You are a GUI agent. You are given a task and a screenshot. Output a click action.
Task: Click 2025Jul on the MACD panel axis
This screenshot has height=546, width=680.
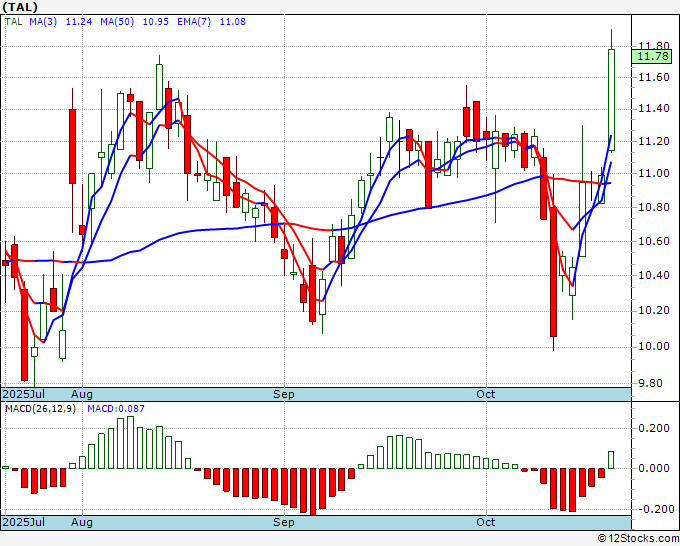click(x=23, y=522)
